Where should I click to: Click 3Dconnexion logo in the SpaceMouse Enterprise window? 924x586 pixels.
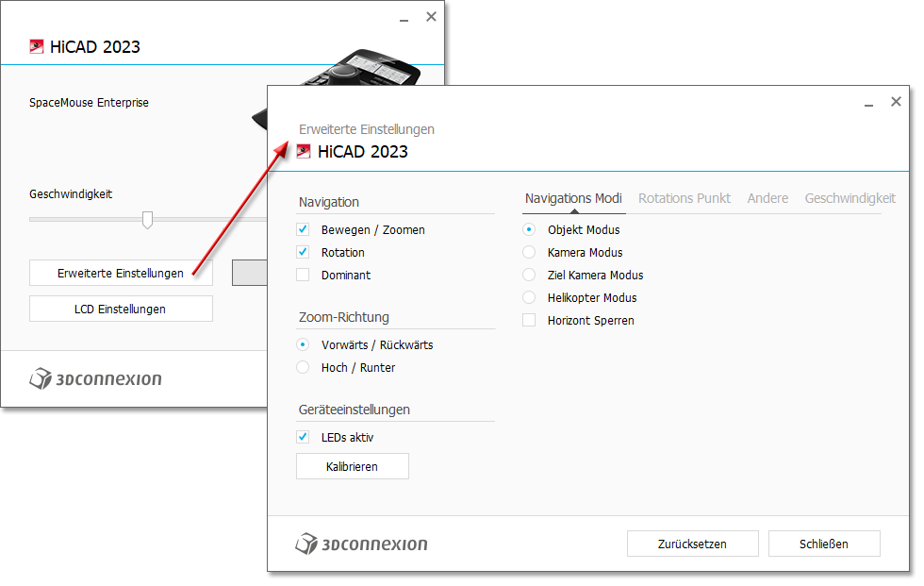pos(95,378)
